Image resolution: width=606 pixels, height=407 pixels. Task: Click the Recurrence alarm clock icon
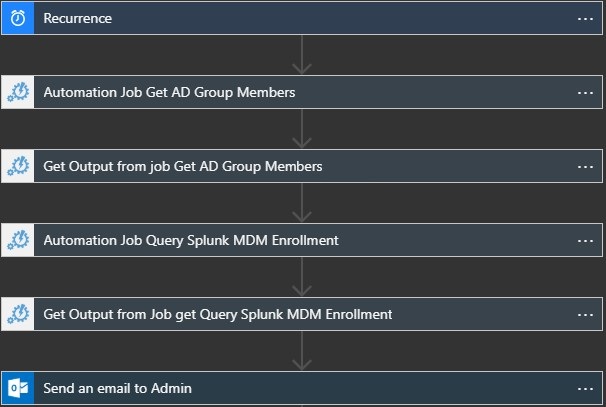17,18
